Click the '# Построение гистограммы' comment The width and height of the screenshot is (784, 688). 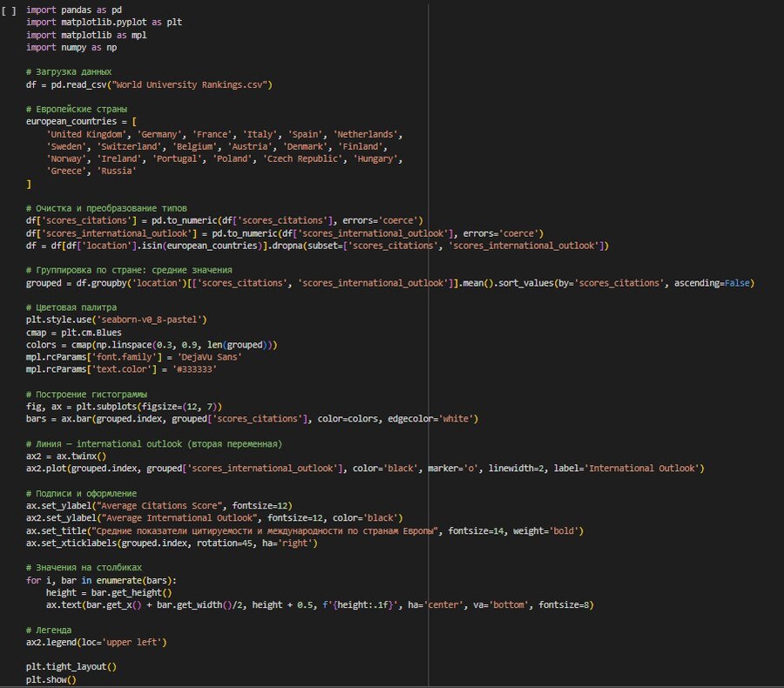(x=86, y=394)
